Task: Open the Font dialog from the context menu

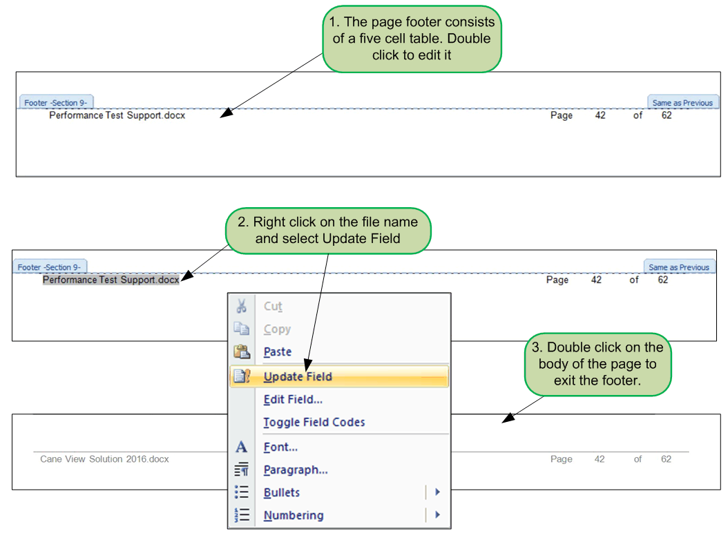Action: 280,446
